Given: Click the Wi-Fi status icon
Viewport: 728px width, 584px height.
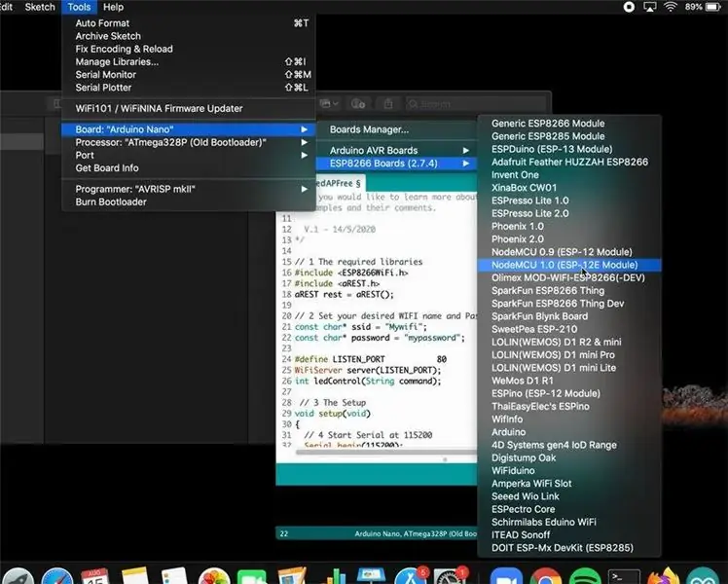Looking at the screenshot, I should (671, 7).
